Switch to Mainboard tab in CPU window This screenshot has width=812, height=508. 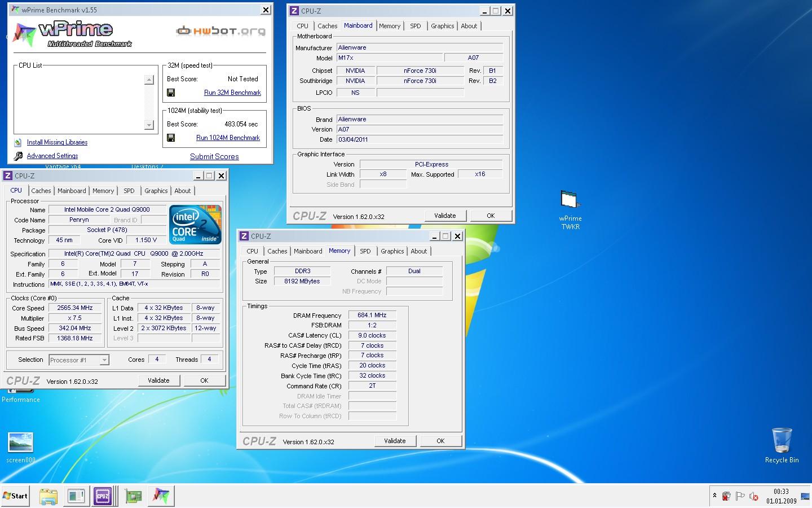click(72, 191)
